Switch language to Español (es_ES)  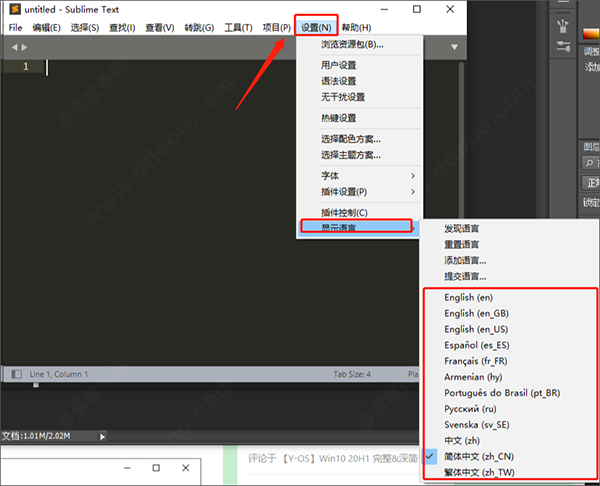click(509, 345)
